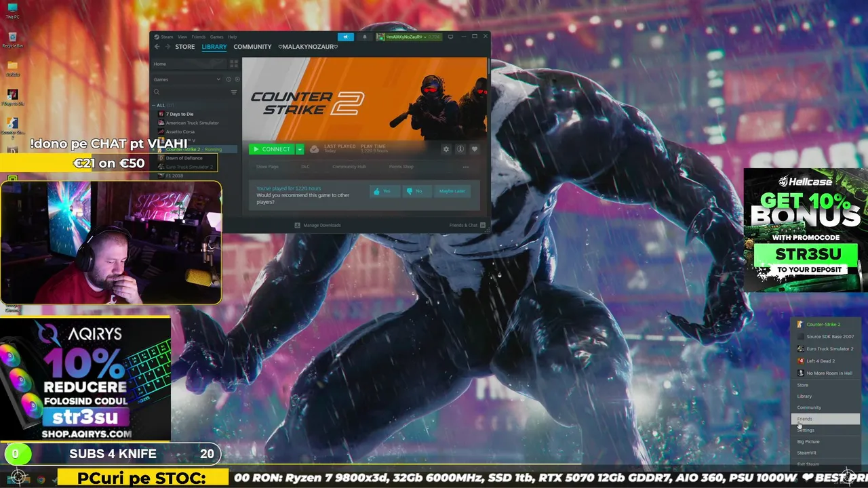Select F1 2018 in library list

point(175,176)
